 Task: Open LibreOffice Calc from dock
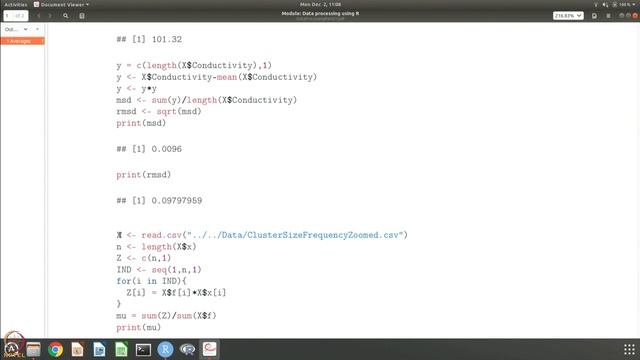point(121,350)
